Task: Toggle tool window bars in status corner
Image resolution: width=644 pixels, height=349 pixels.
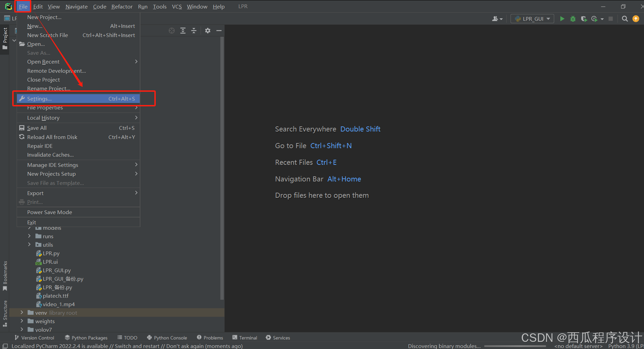Action: click(5, 346)
